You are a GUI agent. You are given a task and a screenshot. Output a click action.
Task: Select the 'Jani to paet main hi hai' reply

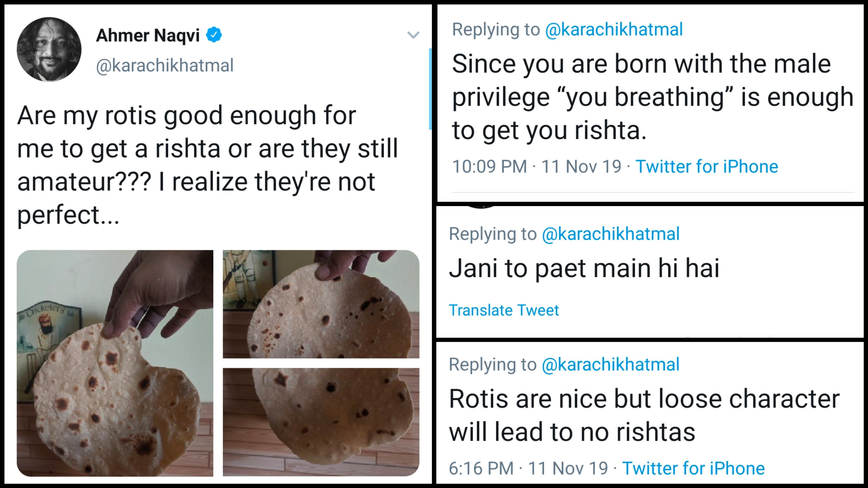point(584,269)
